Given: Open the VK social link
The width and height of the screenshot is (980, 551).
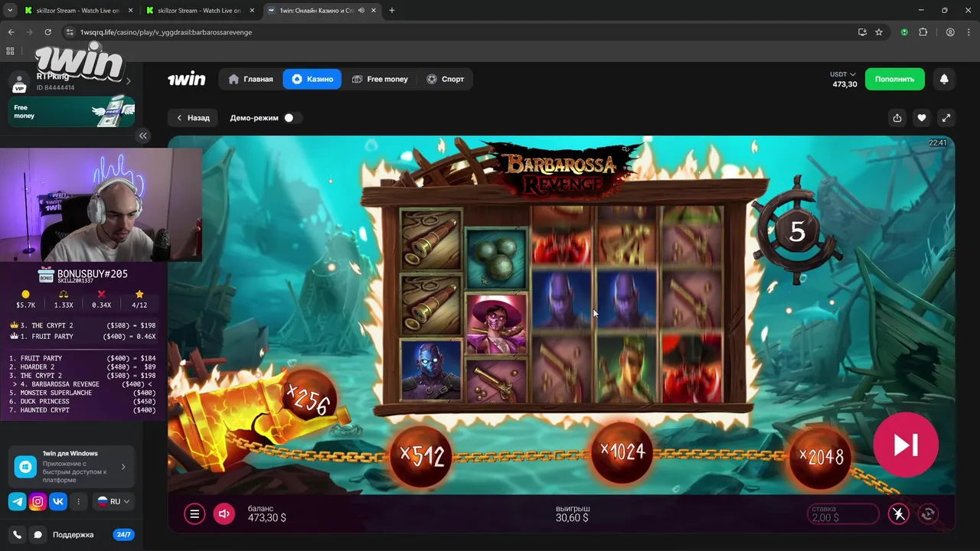Looking at the screenshot, I should (58, 502).
